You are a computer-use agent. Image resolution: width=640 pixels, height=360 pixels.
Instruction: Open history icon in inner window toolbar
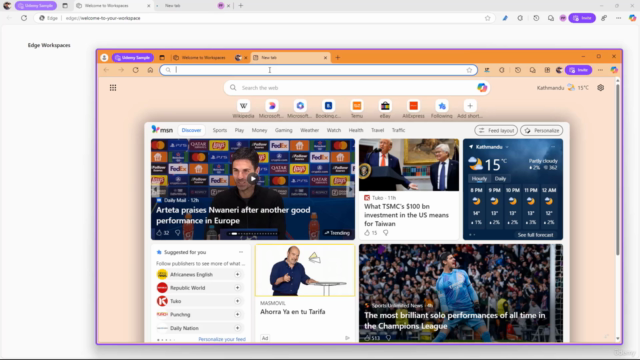518,70
